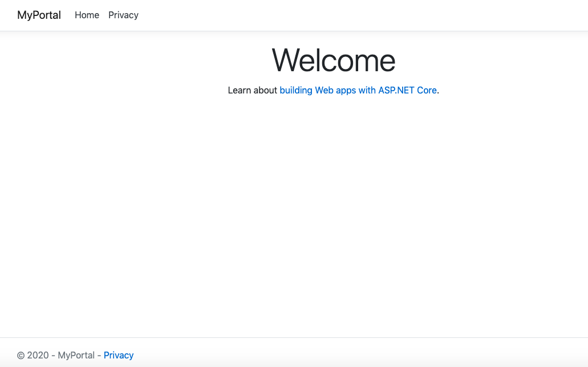588x367 pixels.
Task: Click the word 'with' in the blue link
Action: 367,90
